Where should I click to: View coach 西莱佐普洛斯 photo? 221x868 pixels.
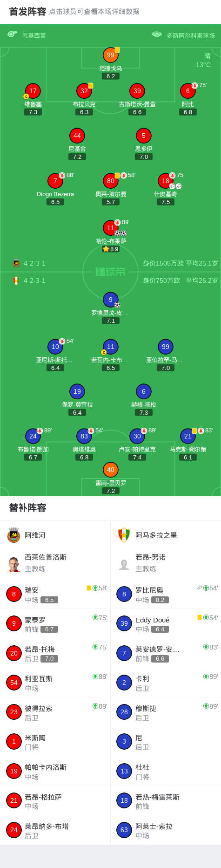click(x=14, y=565)
